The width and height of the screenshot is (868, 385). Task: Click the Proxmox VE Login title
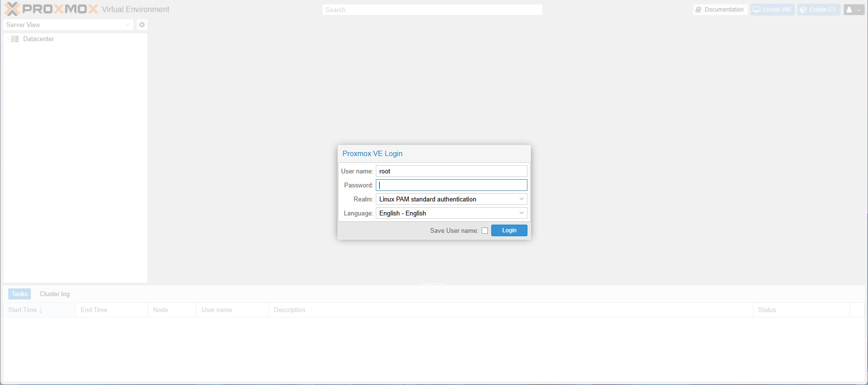(x=372, y=154)
